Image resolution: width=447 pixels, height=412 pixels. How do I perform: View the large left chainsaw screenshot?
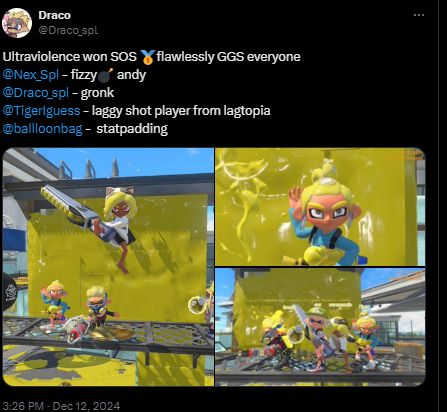pyautogui.click(x=108, y=267)
